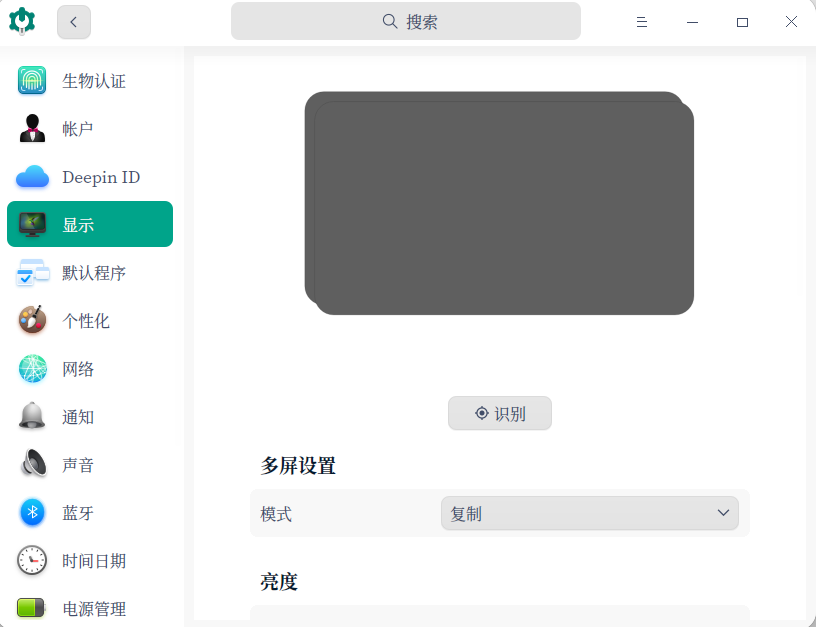Click the biometric authentication fingerprint icon
Viewport: 816px width, 627px height.
click(32, 81)
